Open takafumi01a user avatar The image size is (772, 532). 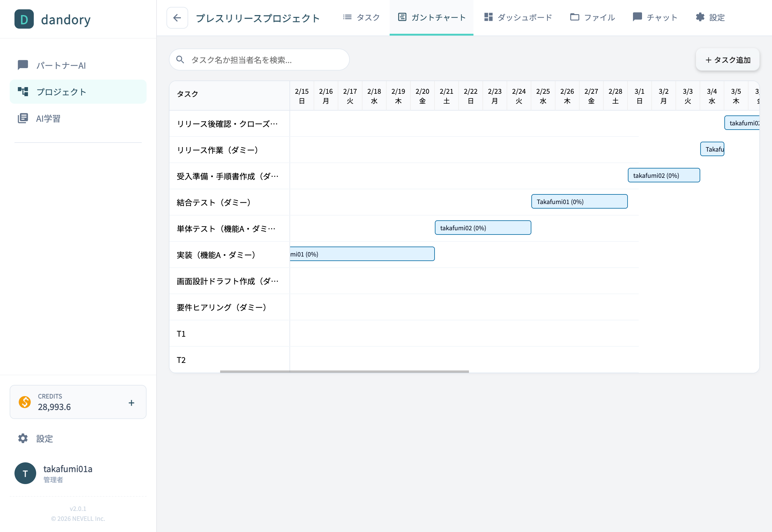pyautogui.click(x=25, y=473)
